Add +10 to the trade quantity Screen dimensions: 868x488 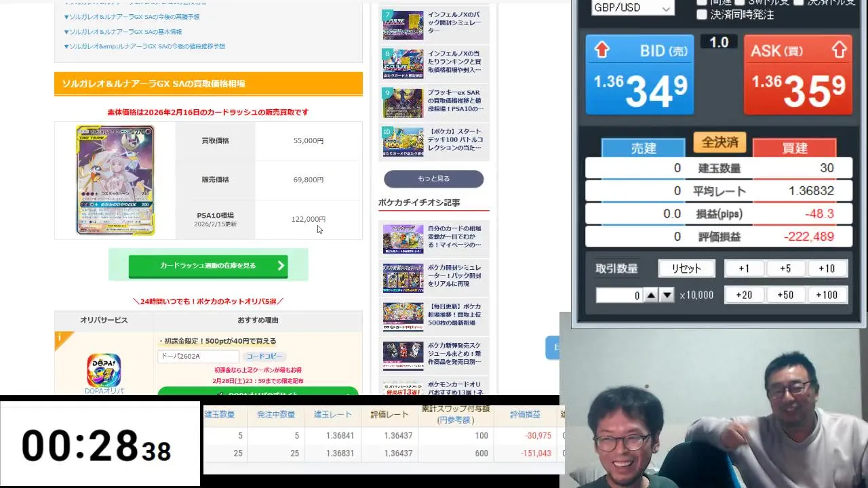click(827, 268)
